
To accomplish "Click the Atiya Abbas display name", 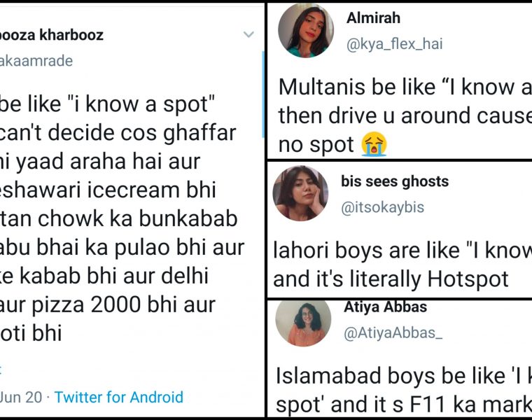I will pyautogui.click(x=385, y=307).
